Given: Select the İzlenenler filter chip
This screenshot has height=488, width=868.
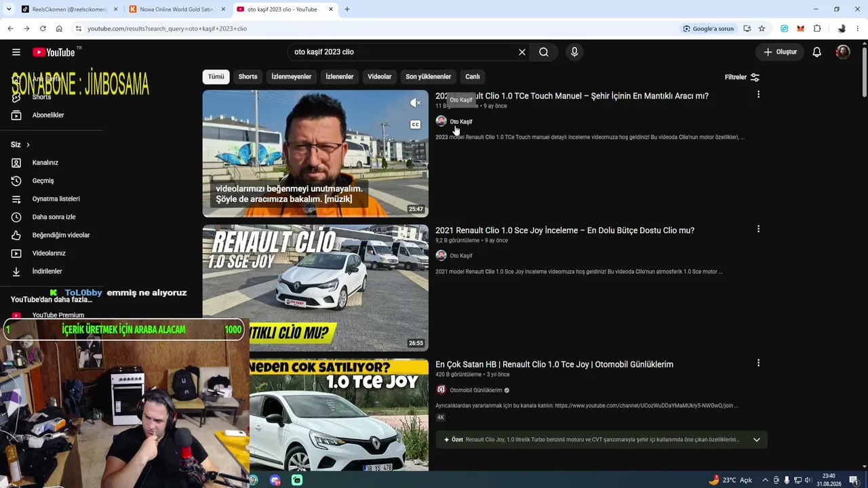Looking at the screenshot, I should click(339, 77).
